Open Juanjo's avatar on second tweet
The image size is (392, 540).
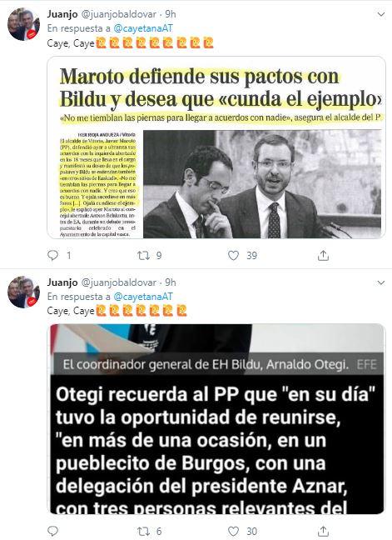[x=24, y=292]
